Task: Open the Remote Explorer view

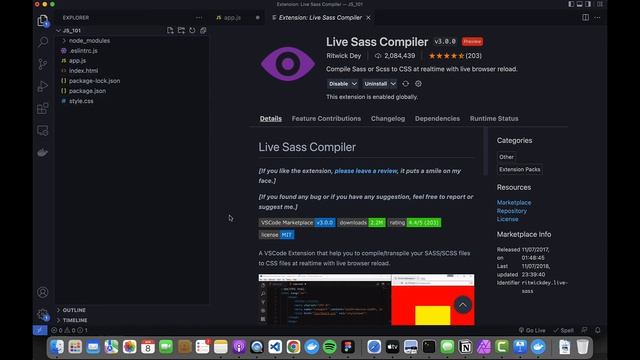Action: coord(42,130)
